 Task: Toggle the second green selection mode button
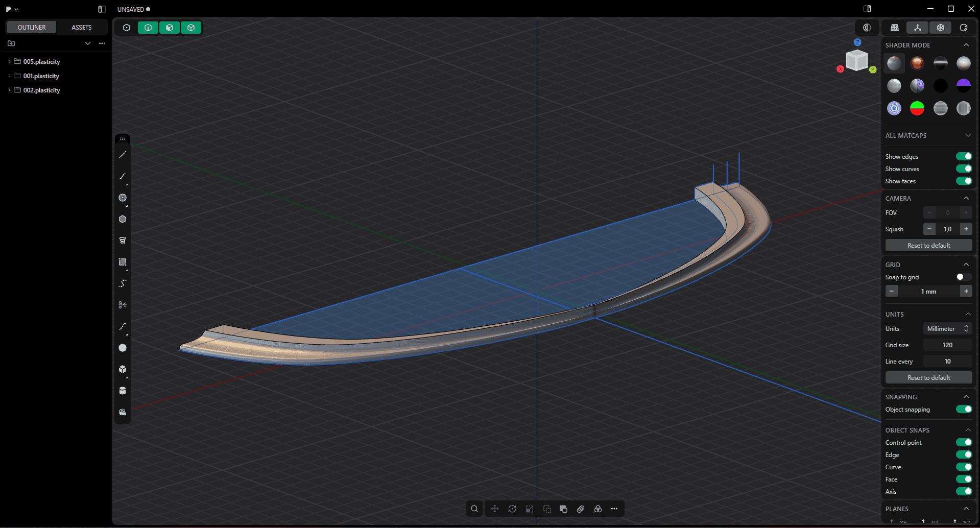pos(170,28)
